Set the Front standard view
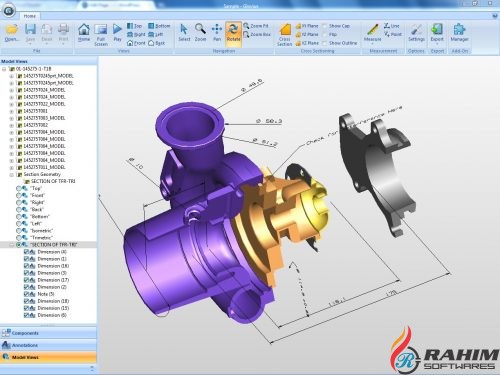 click(x=136, y=43)
